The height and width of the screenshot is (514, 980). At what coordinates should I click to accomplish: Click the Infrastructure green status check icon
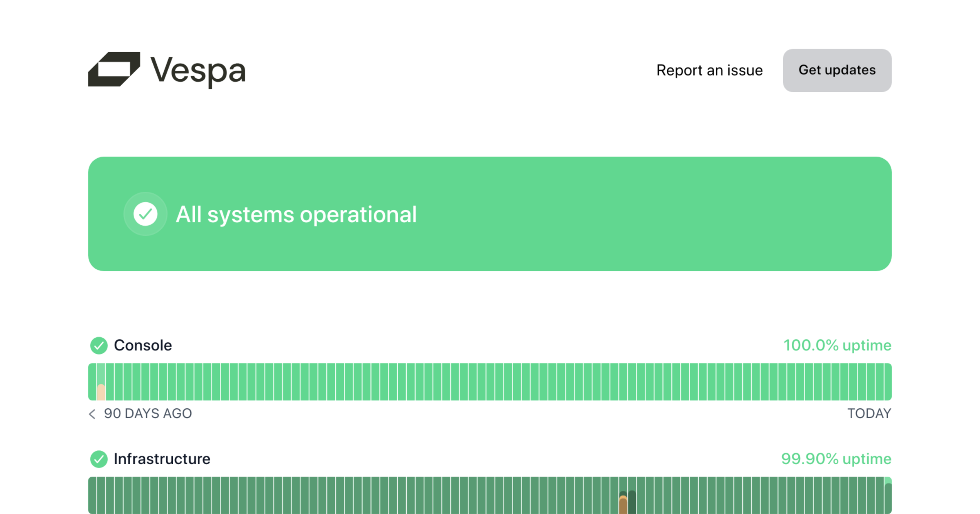[99, 459]
